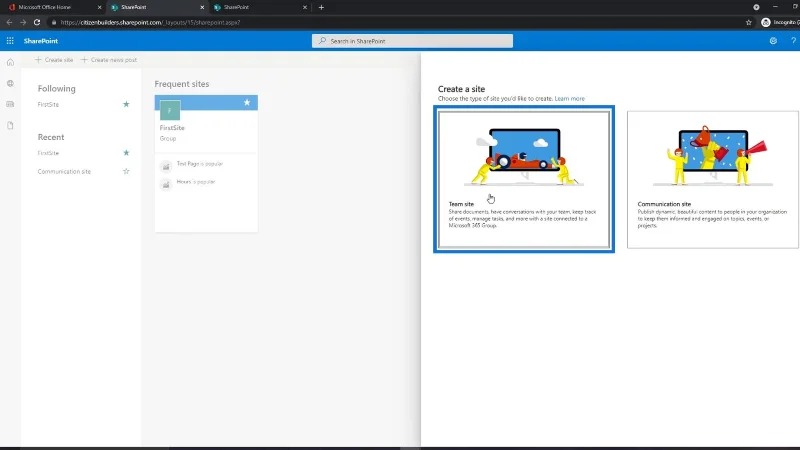This screenshot has height=450, width=800.
Task: Click the settings gear icon in header
Action: click(x=773, y=41)
